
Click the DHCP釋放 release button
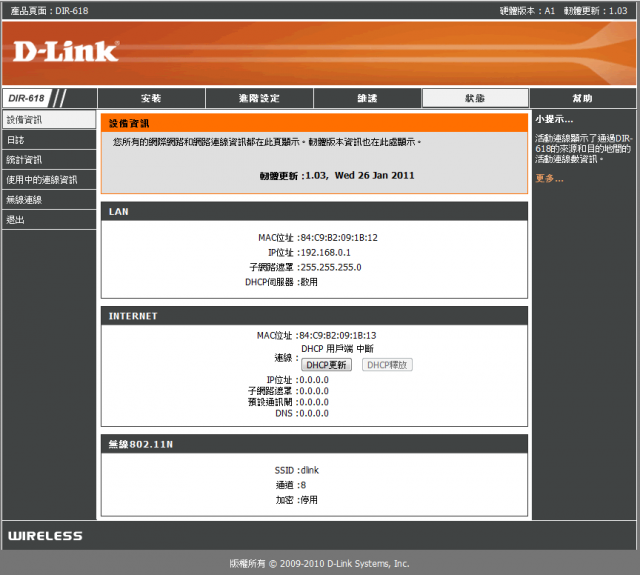[x=387, y=365]
